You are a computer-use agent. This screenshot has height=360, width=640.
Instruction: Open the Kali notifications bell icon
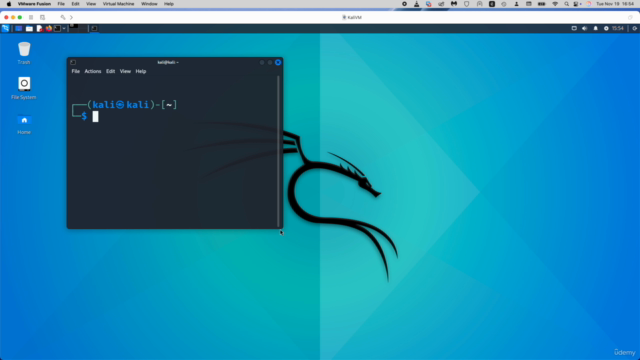[596, 28]
